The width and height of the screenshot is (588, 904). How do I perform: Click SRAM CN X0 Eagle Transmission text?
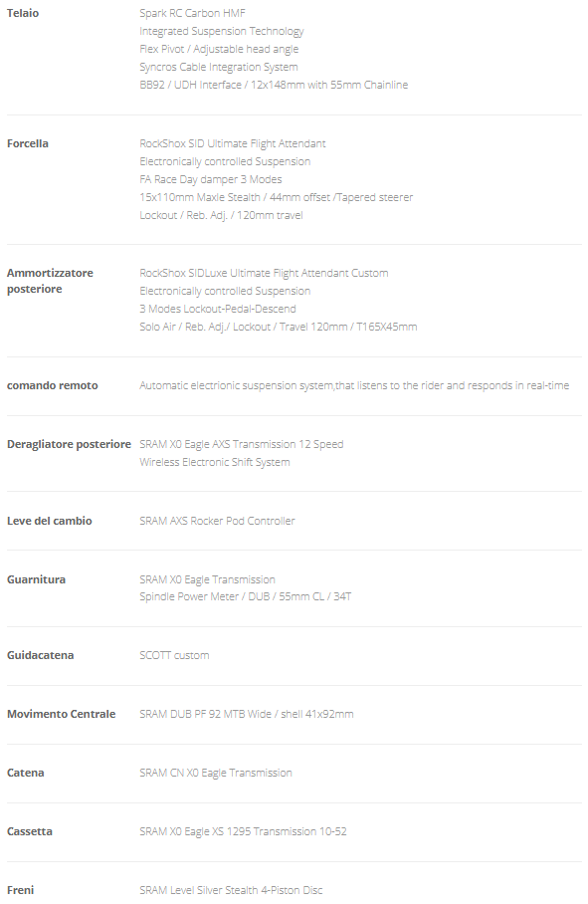[x=215, y=773]
